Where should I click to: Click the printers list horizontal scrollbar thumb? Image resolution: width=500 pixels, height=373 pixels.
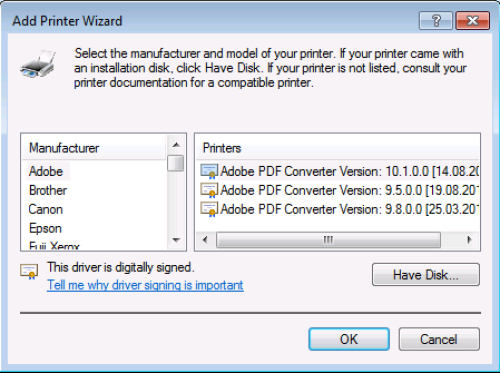tap(328, 240)
